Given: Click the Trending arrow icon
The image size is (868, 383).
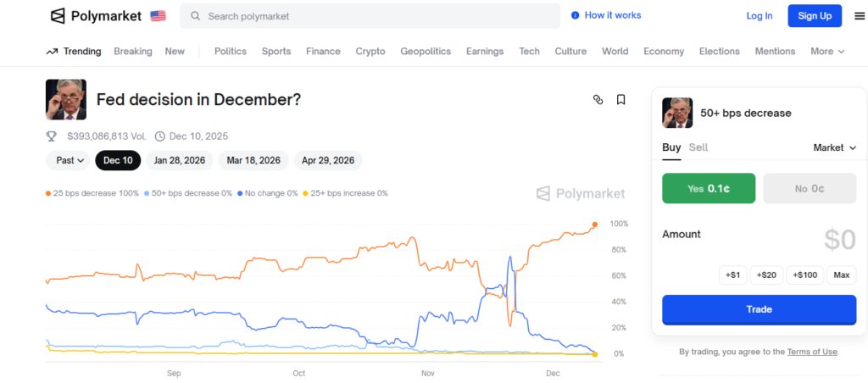Looking at the screenshot, I should point(53,52).
